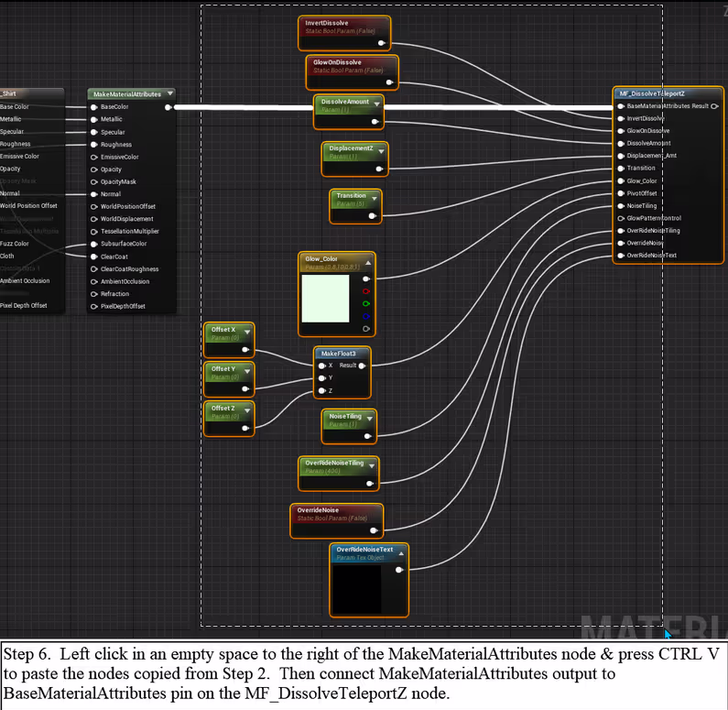Select the Glow_Color white color preview
This screenshot has height=710, width=728.
coord(325,299)
